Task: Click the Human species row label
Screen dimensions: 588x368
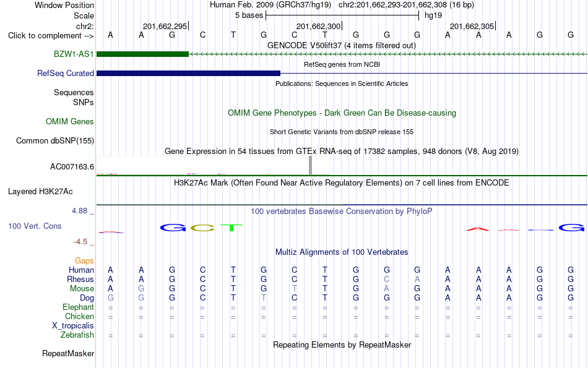Action: tap(81, 270)
